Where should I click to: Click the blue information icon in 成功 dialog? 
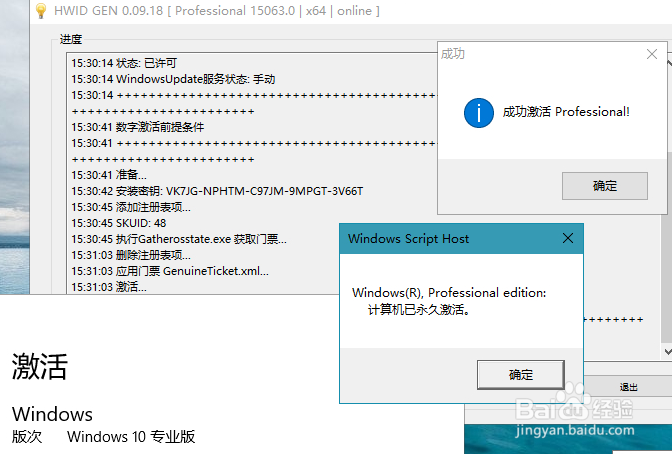pos(479,113)
